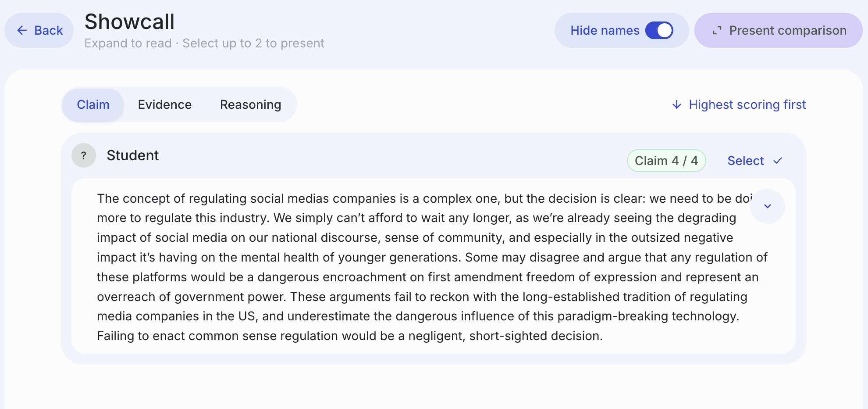
Task: Click the 'Expand to read' subtitle text
Action: pos(128,43)
